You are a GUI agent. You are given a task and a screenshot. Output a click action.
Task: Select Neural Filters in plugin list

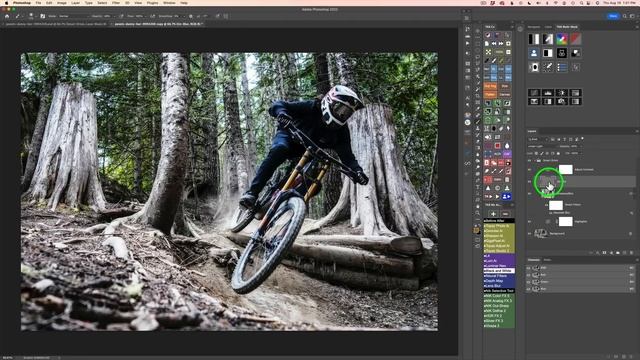[x=499, y=276]
